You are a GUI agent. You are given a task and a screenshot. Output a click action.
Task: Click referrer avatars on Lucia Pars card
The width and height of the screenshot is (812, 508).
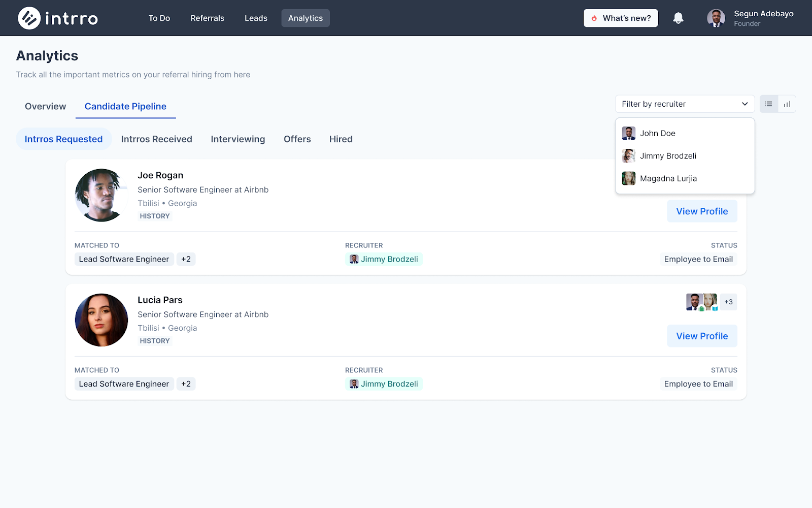[x=702, y=302]
